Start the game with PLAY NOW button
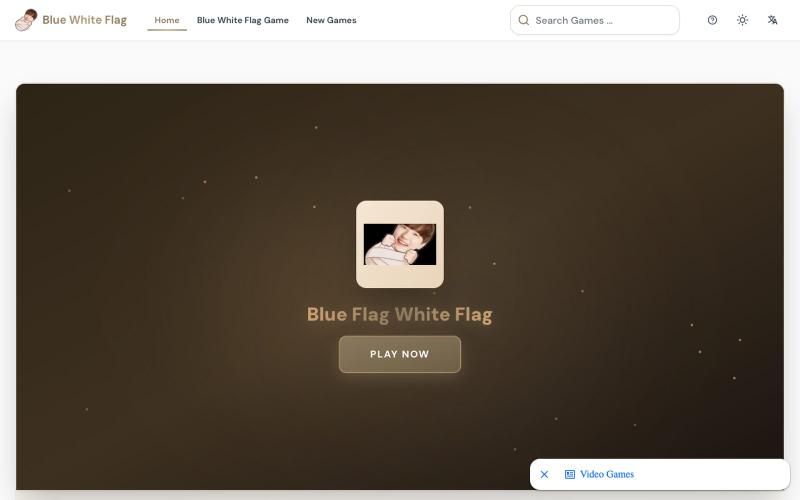 click(399, 354)
